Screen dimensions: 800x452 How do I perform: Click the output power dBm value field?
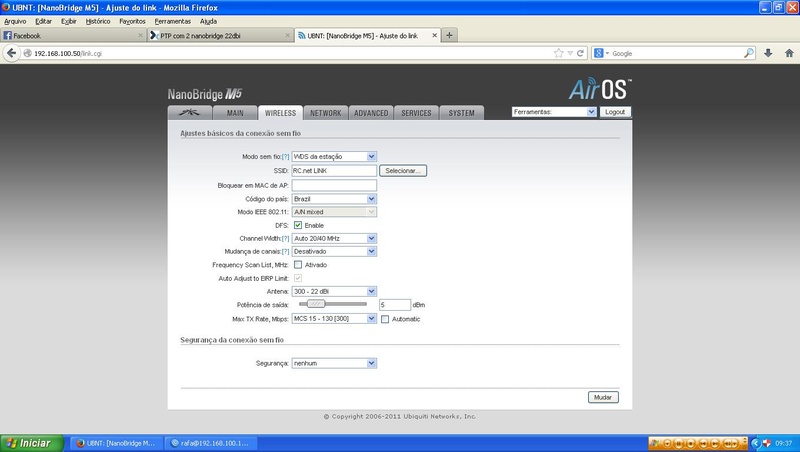tap(395, 305)
